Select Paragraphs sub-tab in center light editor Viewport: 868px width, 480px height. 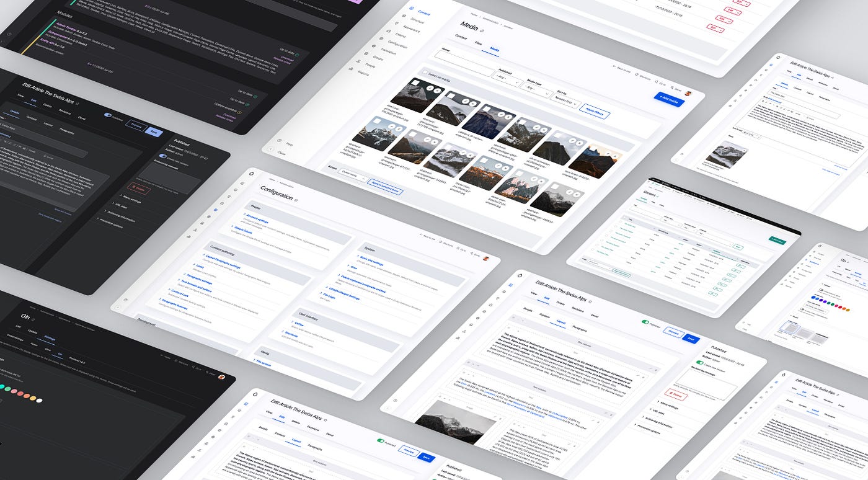580,329
